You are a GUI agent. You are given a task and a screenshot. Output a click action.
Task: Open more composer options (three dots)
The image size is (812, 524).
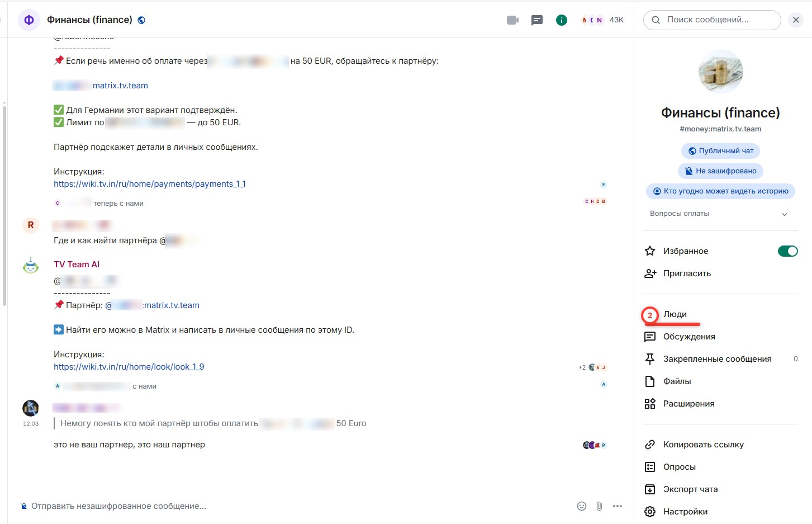617,506
